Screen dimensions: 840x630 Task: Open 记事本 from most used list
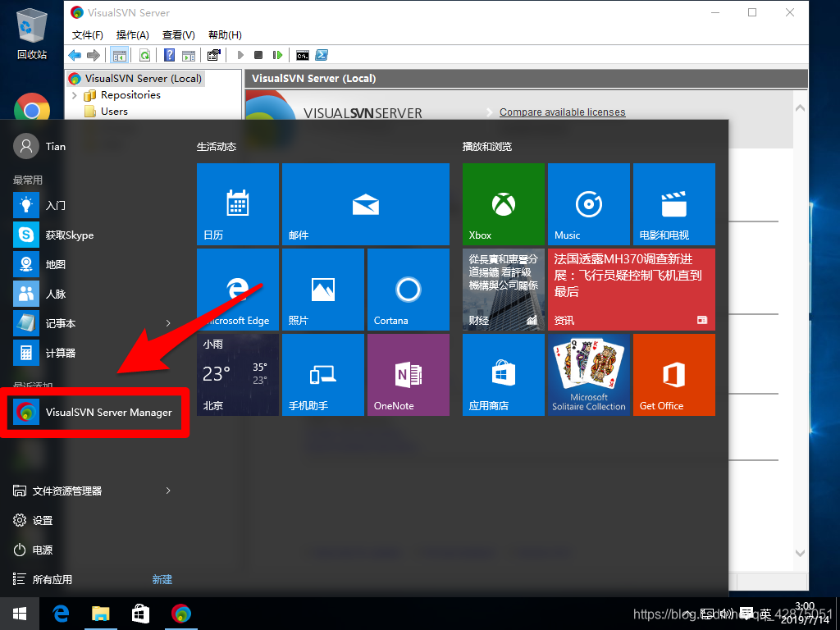click(85, 323)
